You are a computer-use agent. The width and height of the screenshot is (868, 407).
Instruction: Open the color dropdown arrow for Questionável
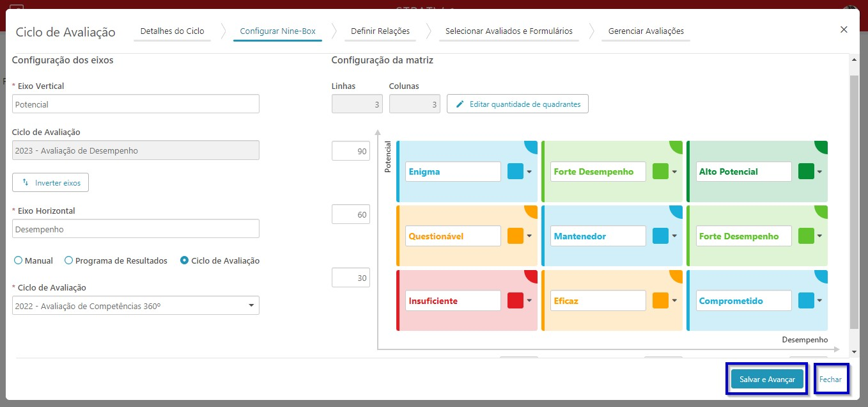[529, 236]
